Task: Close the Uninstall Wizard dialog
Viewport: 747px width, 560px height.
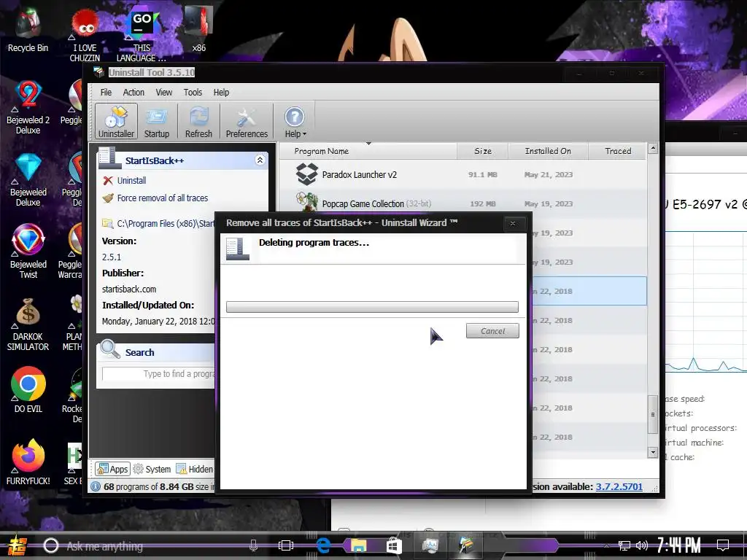Action: [x=513, y=223]
